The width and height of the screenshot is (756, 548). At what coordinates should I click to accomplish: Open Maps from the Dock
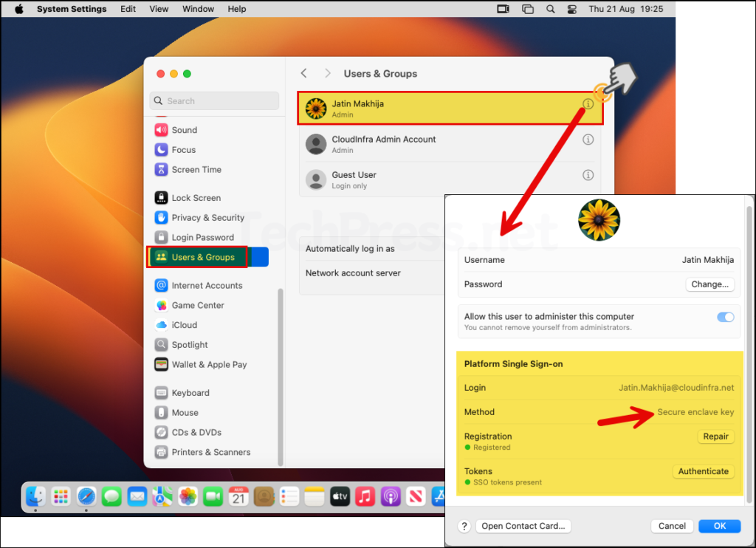coord(162,496)
